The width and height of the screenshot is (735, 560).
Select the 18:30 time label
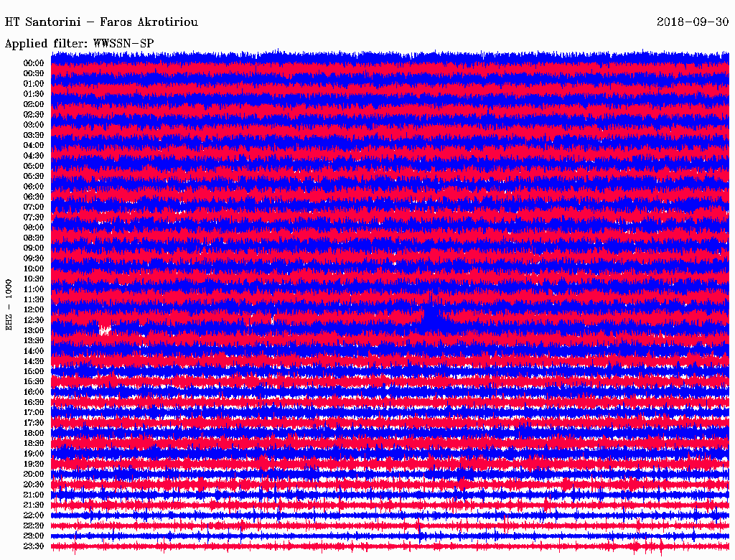(x=34, y=443)
